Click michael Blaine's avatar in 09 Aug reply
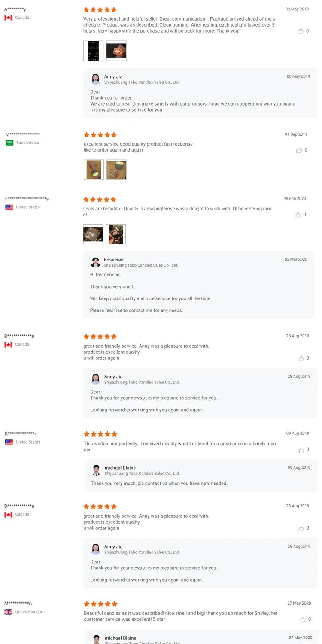This screenshot has width=322, height=644. click(96, 470)
